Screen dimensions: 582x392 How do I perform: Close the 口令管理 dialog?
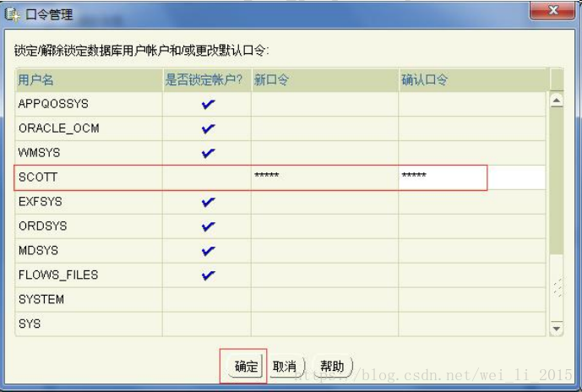(x=553, y=10)
